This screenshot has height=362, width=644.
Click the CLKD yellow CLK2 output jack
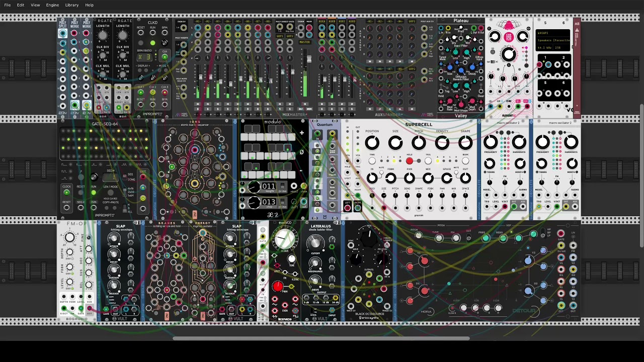[153, 93]
